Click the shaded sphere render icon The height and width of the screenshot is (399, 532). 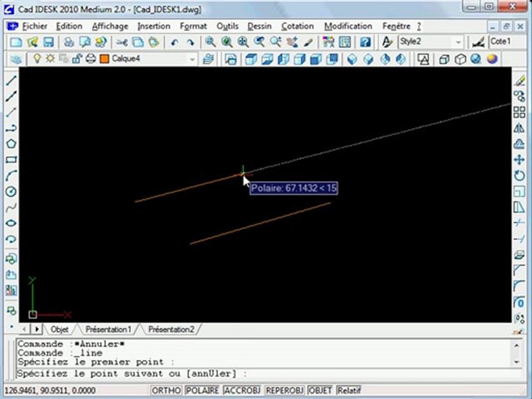(x=492, y=59)
